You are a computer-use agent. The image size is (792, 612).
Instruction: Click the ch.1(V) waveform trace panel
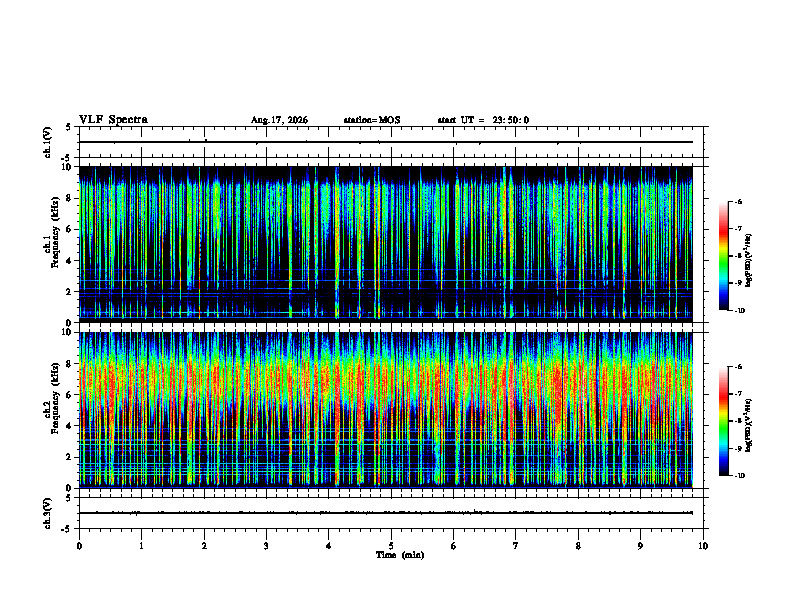point(391,142)
